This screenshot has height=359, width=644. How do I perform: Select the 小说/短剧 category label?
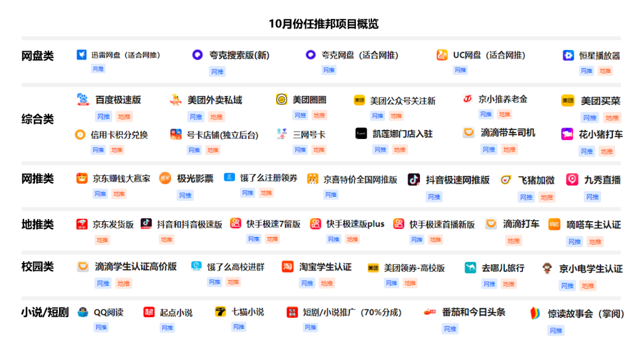pyautogui.click(x=45, y=312)
